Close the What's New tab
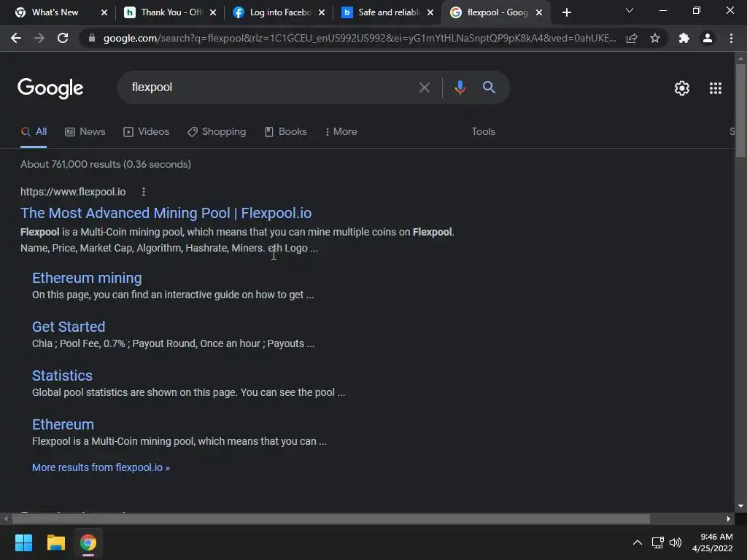The width and height of the screenshot is (747, 560). [x=104, y=12]
